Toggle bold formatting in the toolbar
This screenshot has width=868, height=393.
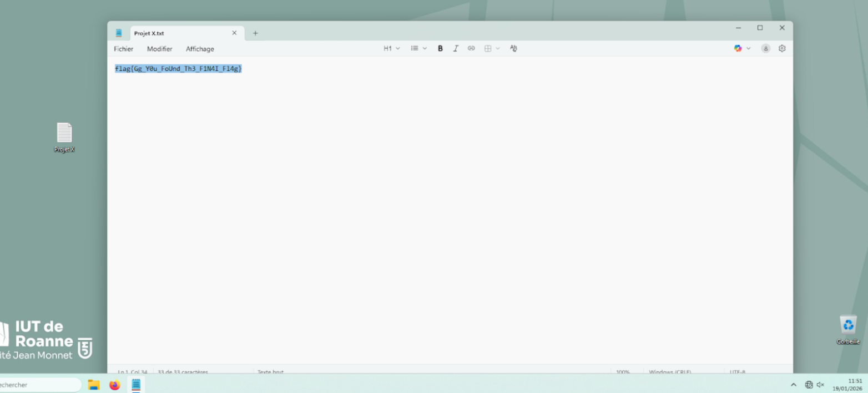(x=440, y=49)
